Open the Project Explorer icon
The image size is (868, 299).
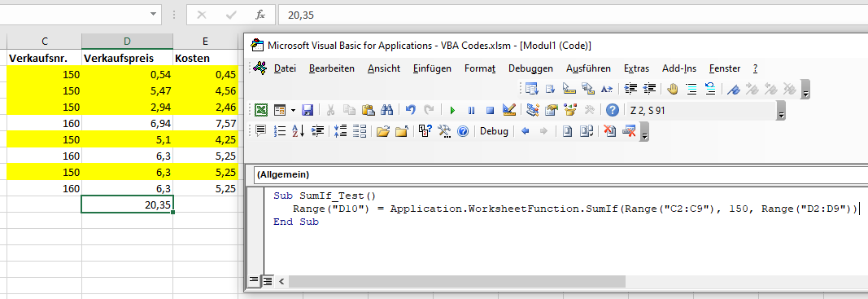coord(533,110)
